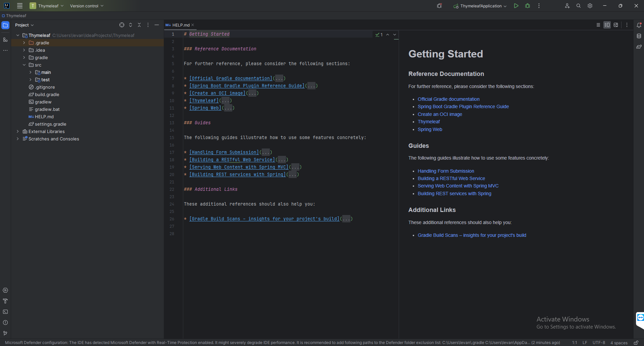Change indent setting 4 spaces

619,343
